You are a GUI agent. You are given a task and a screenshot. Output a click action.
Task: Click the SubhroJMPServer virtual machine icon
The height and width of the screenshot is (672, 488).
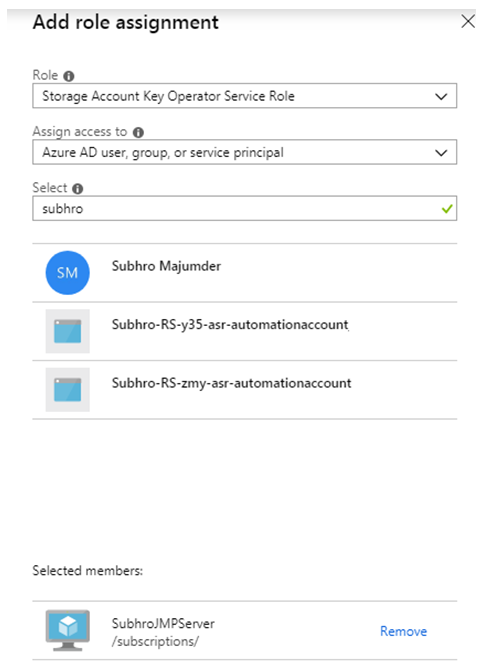tap(68, 630)
